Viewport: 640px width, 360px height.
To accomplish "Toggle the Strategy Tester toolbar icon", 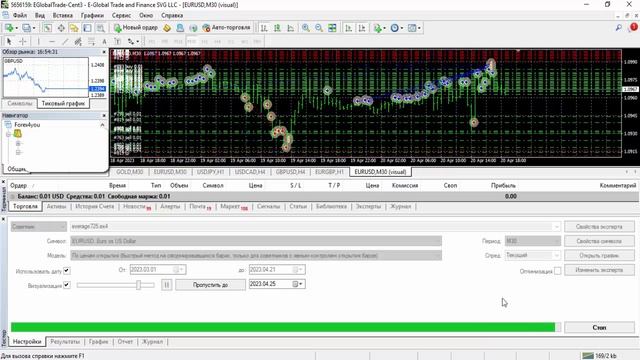I will (x=100, y=28).
